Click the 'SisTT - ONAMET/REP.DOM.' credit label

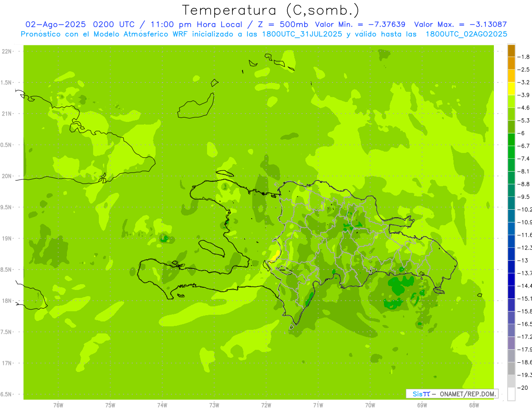point(452,394)
